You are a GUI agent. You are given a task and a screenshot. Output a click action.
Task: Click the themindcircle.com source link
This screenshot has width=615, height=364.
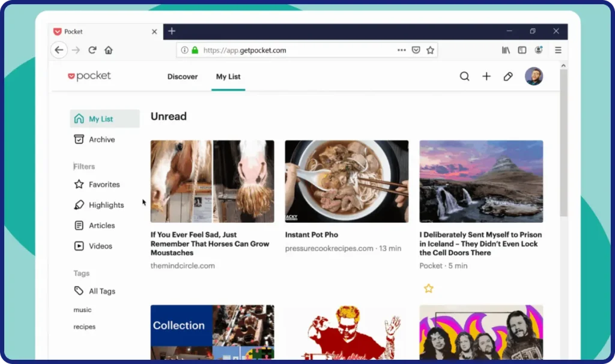click(183, 265)
